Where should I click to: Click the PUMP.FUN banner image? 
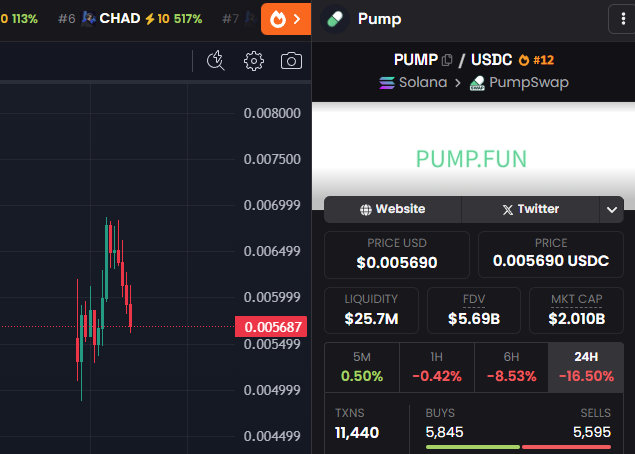tap(473, 156)
